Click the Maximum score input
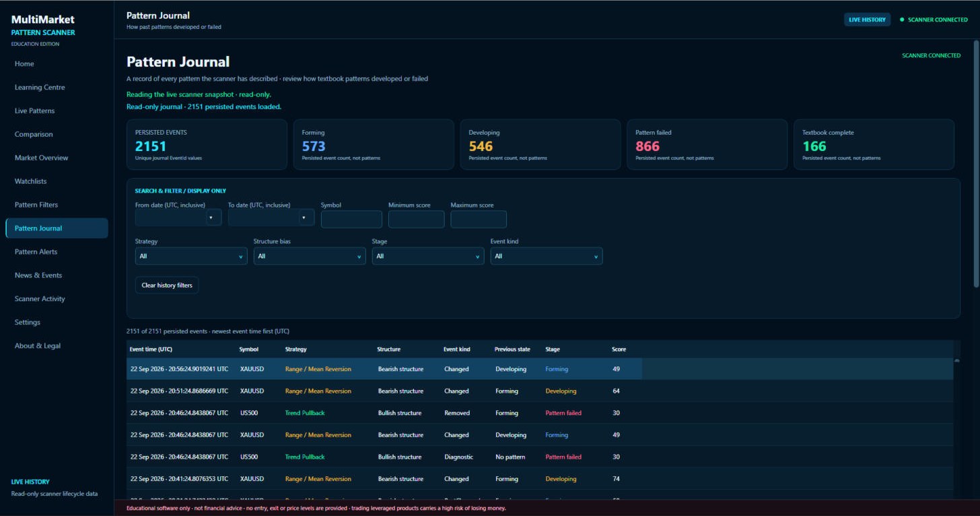Image resolution: width=980 pixels, height=516 pixels. tap(479, 219)
